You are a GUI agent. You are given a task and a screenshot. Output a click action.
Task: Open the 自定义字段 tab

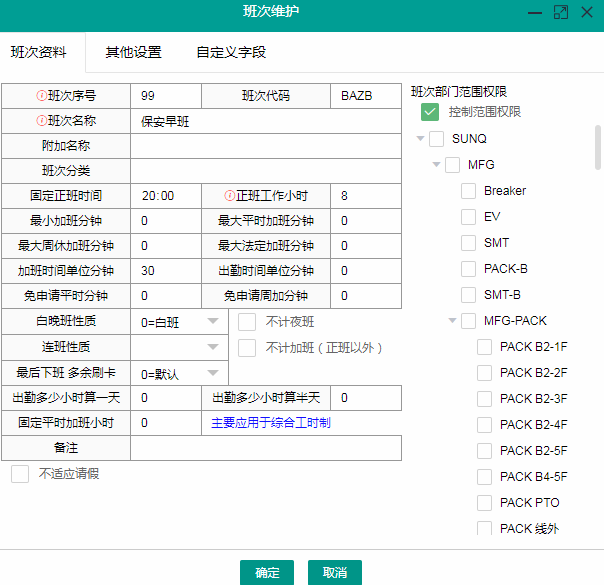point(231,52)
